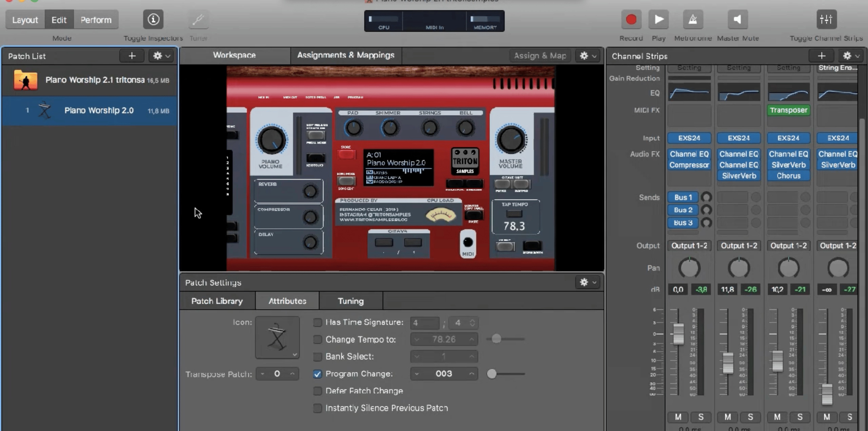Click the Bus 1 send button
The height and width of the screenshot is (431, 868).
[683, 197]
